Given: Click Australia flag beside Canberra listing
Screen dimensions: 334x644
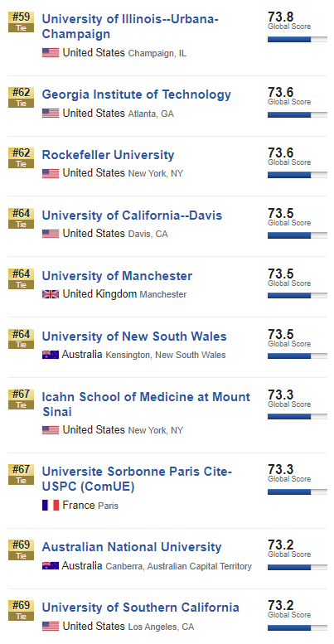Looking at the screenshot, I should (51, 565).
